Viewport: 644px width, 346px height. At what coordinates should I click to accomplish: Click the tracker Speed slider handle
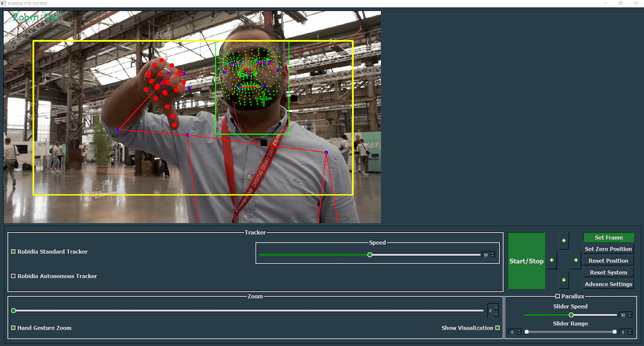coord(370,255)
